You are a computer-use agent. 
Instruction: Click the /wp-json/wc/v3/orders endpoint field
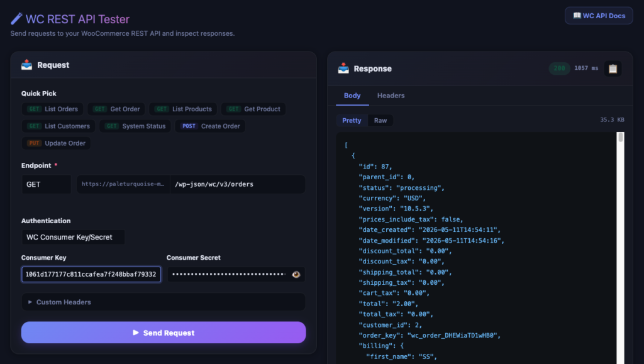click(238, 184)
